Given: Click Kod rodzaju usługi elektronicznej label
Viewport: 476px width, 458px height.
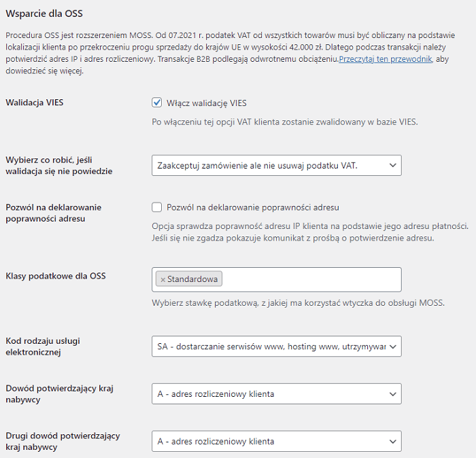Looking at the screenshot, I should [43, 347].
